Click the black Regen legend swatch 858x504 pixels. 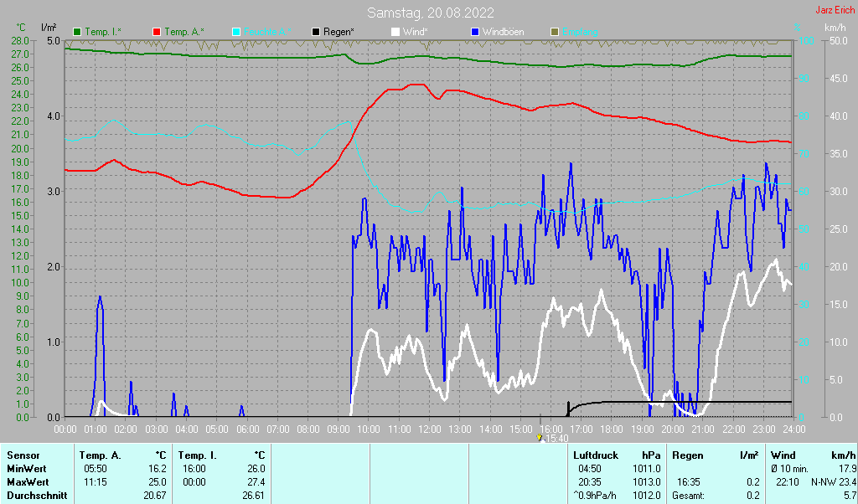coord(316,33)
